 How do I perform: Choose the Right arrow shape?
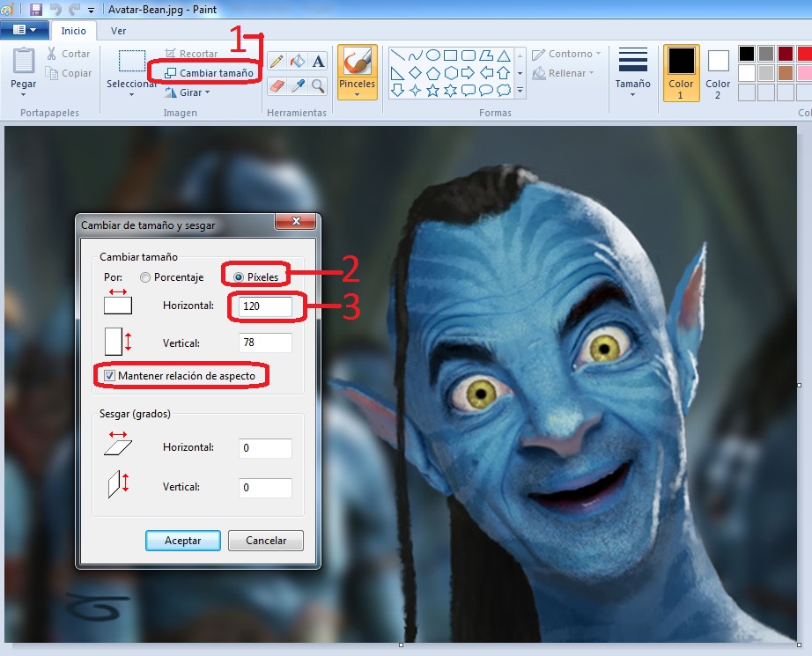469,73
